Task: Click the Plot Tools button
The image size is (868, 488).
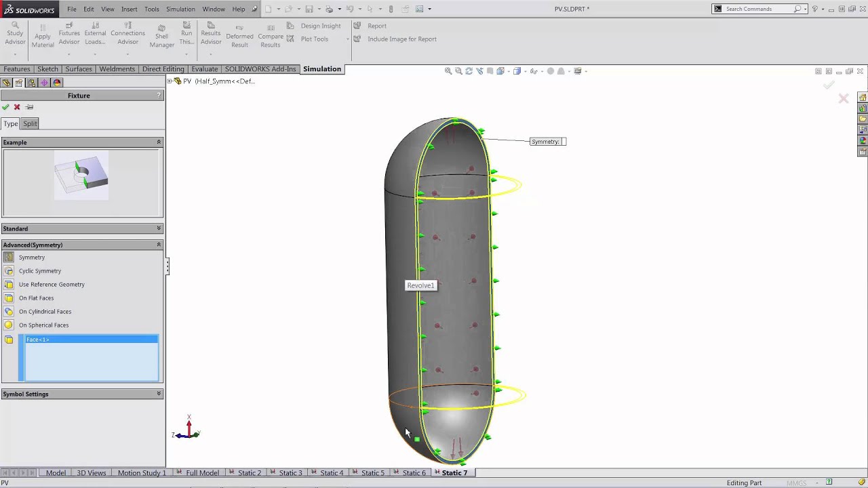Action: tap(307, 39)
